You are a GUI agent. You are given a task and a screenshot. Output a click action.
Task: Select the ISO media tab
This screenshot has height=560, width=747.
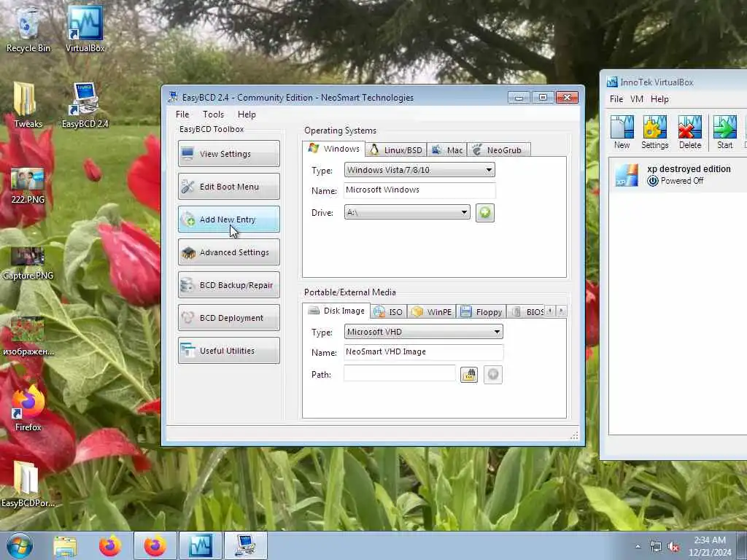click(388, 312)
